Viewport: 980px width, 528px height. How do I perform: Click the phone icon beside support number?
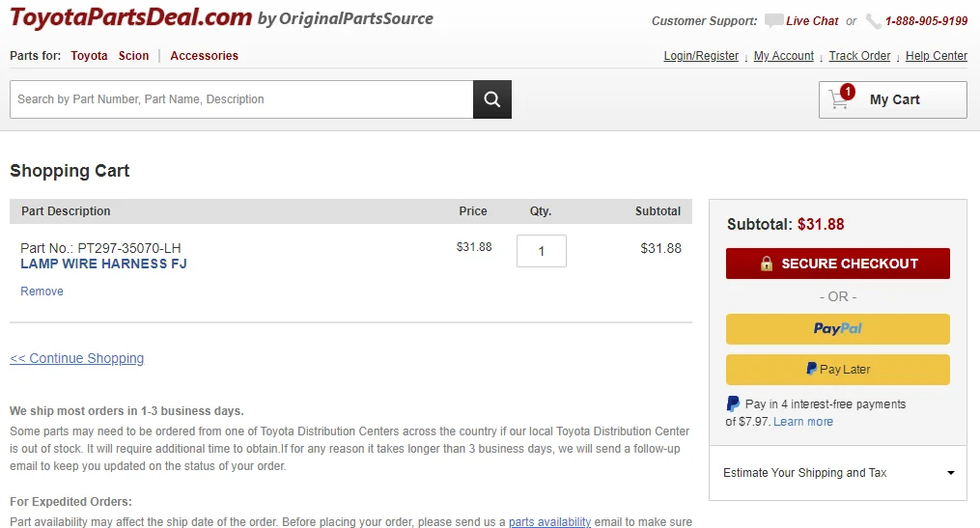point(873,21)
